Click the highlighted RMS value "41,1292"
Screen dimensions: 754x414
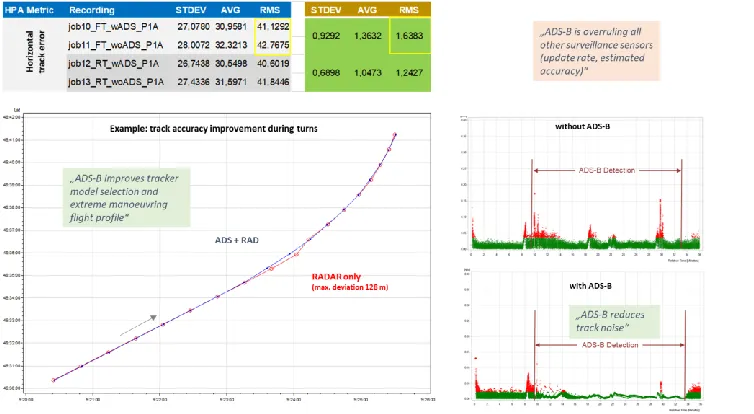click(x=273, y=27)
